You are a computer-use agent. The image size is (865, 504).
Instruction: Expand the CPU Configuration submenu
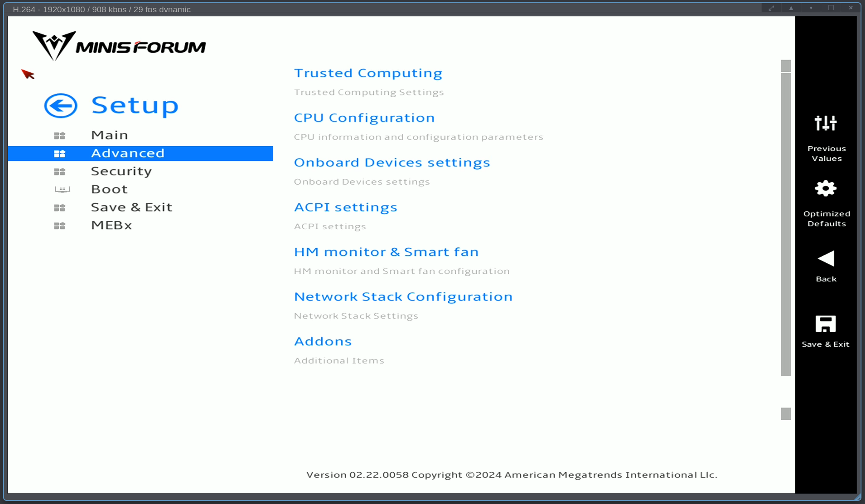click(364, 117)
